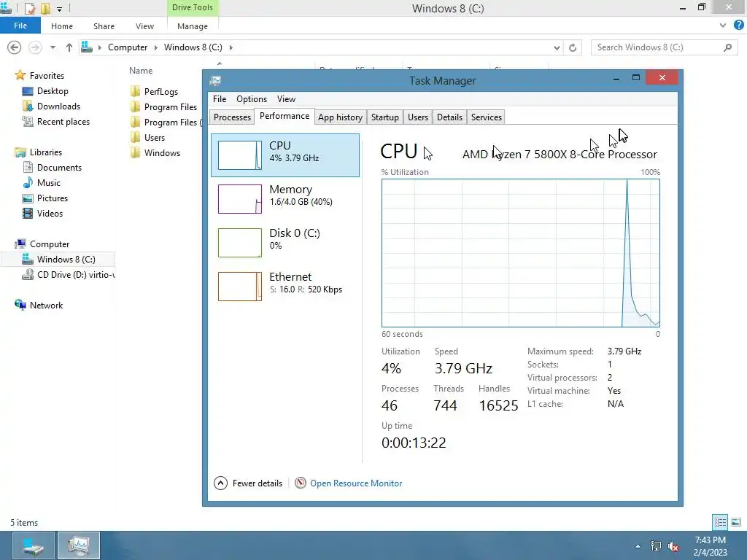Image resolution: width=747 pixels, height=560 pixels.
Task: Open Explorer View ribbon tab
Action: pyautogui.click(x=144, y=26)
